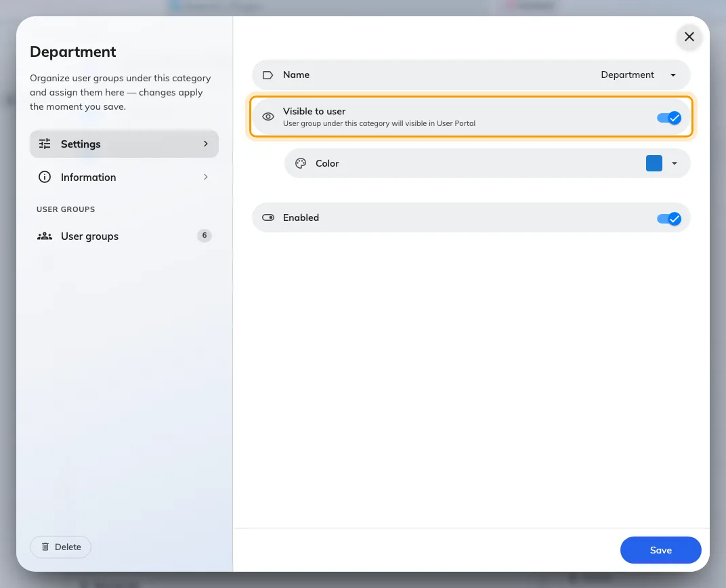Open the Name dropdown arrow
Viewport: 726px width, 588px height.
point(673,75)
